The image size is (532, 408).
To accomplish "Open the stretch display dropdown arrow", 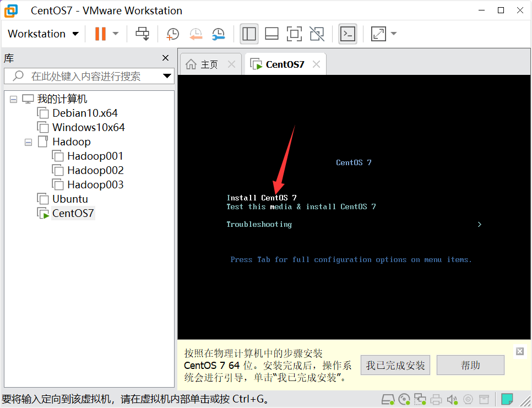I will [x=394, y=34].
